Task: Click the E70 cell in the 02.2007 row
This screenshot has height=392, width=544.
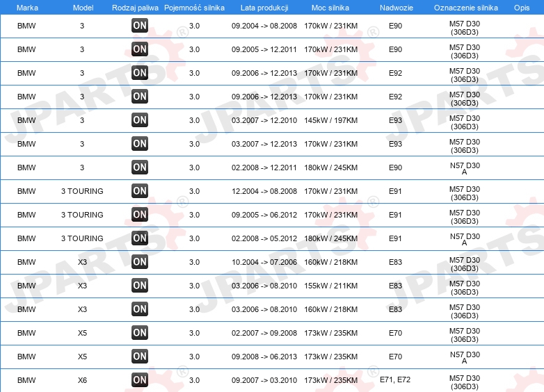Action: tap(395, 333)
